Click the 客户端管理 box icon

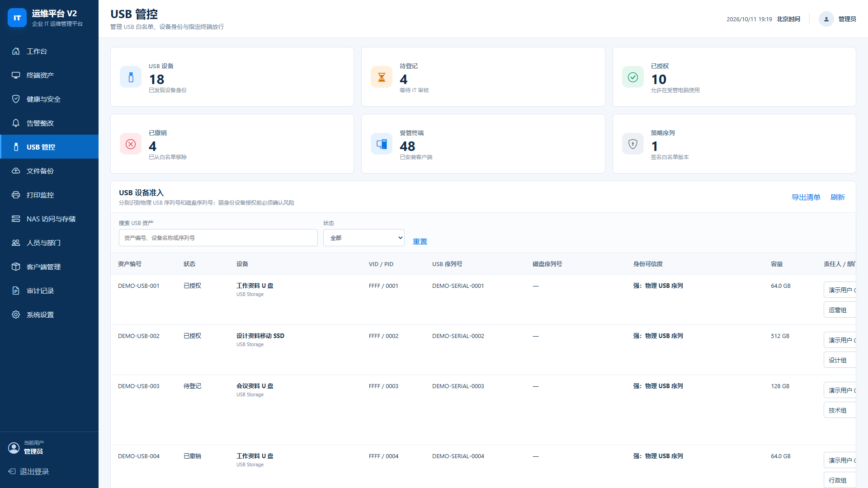coord(16,267)
